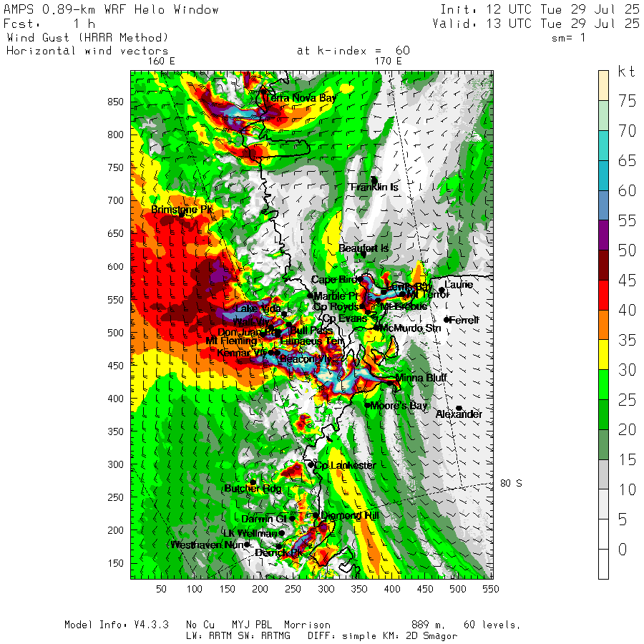
Task: Select the 'Marble Pt' label
Action: pos(336,296)
